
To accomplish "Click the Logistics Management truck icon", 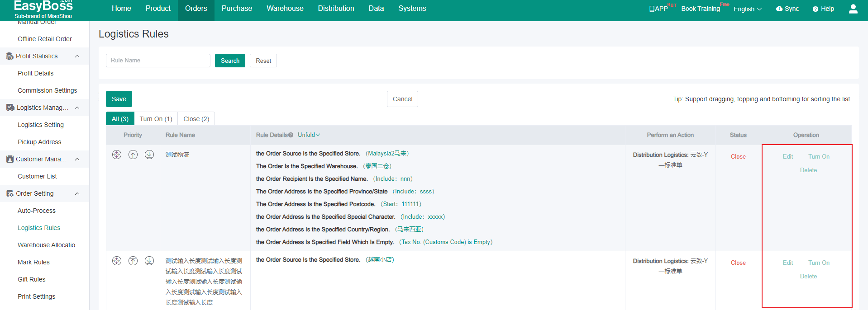I will (x=10, y=108).
